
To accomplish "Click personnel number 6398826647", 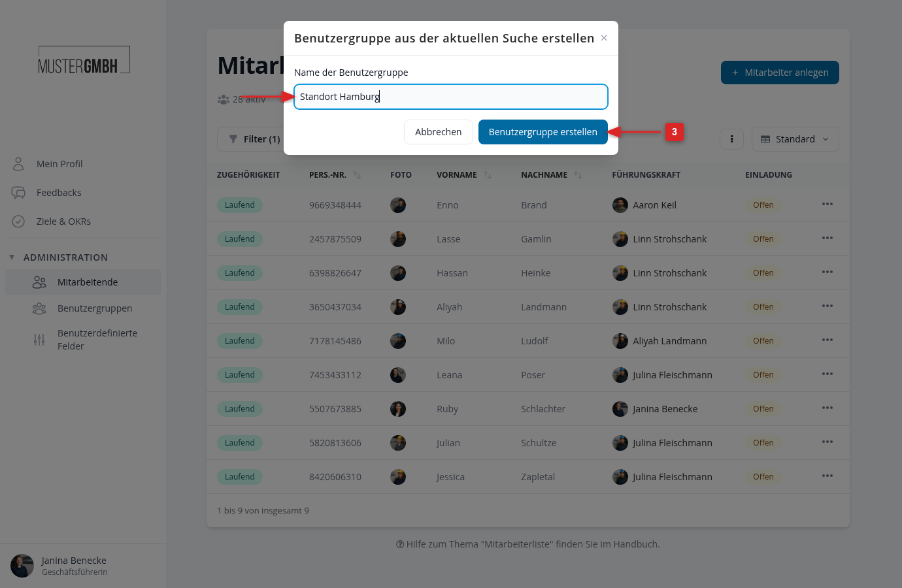I will (335, 273).
